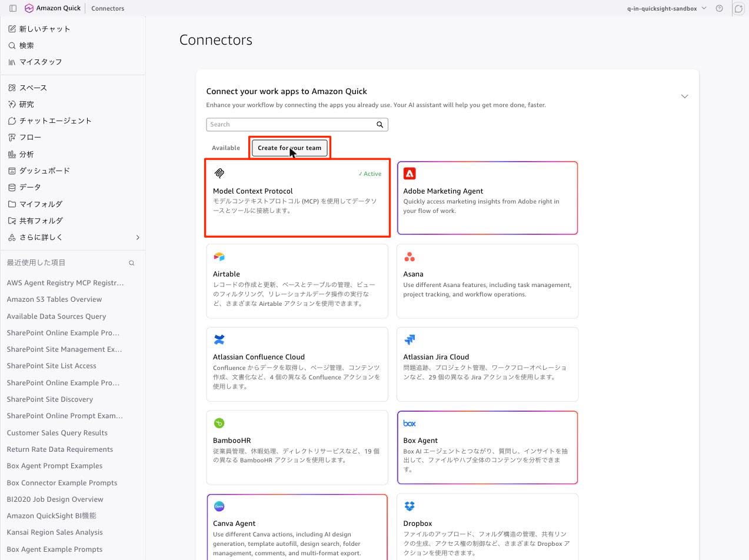
Task: Open the Dropbox connector card
Action: click(x=488, y=527)
